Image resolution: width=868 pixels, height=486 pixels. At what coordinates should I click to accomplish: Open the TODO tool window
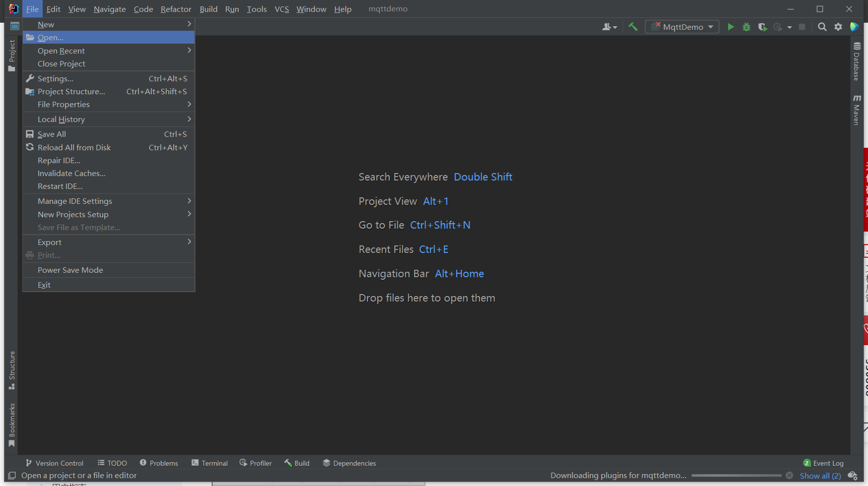[112, 463]
